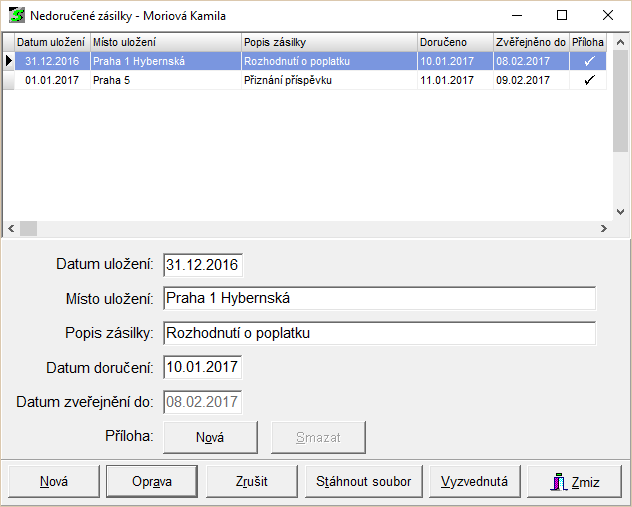This screenshot has height=507, width=632.
Task: Click the Zmiz button with door icon
Action: tap(574, 481)
